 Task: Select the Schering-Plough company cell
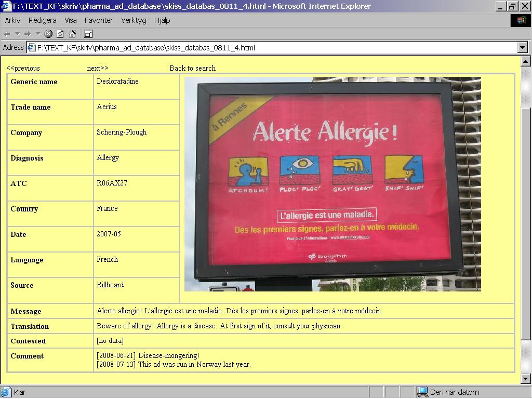point(122,132)
